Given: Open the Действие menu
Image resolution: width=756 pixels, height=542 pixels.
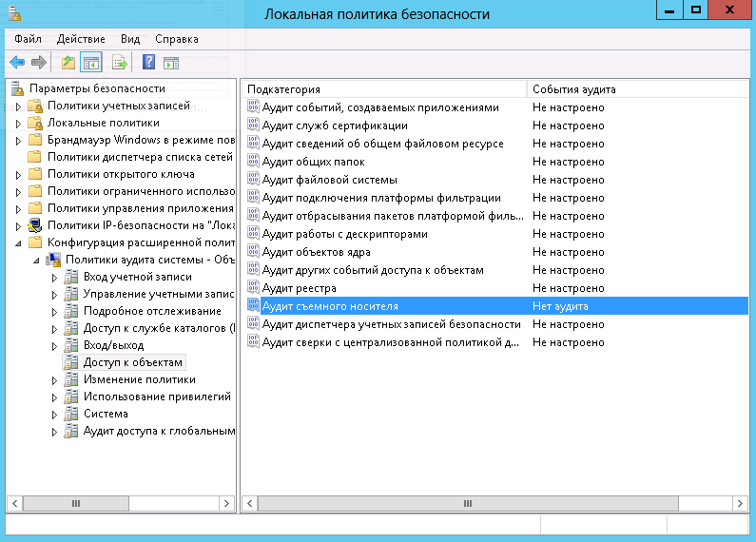Looking at the screenshot, I should [81, 39].
